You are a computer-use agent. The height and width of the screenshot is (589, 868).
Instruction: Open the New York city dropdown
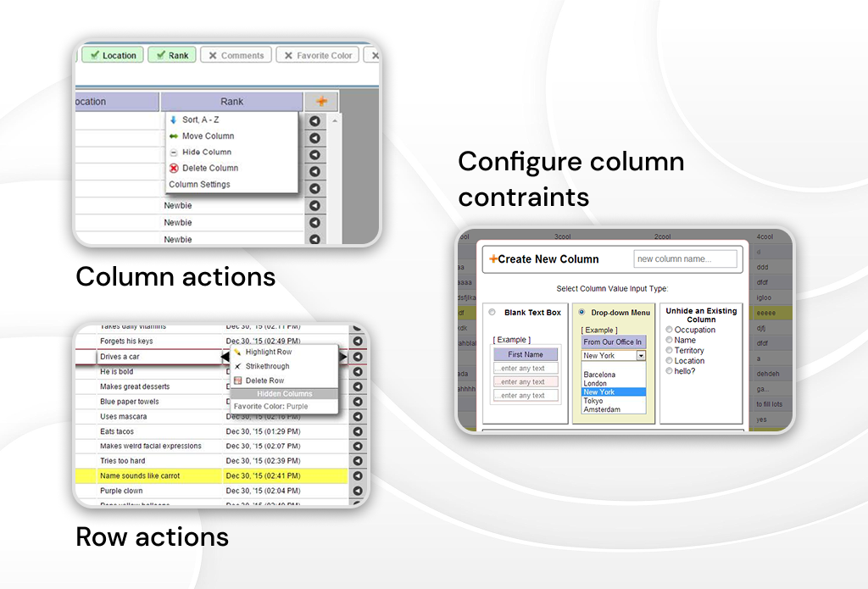[x=641, y=355]
